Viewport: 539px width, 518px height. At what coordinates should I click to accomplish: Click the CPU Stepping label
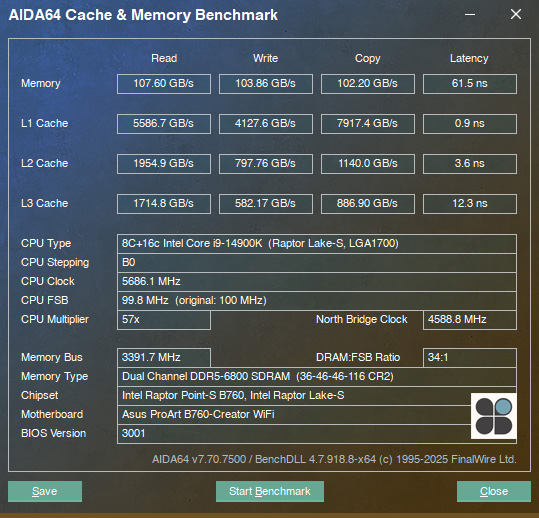55,263
